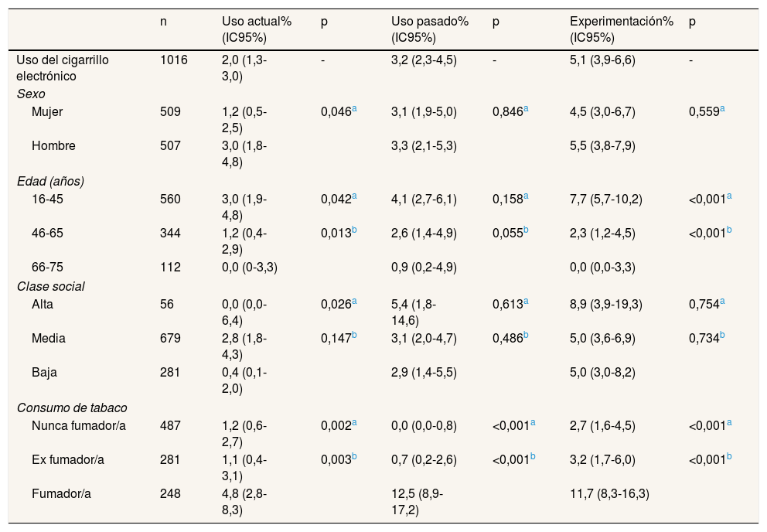Click footnote b after 0,013

(354, 230)
